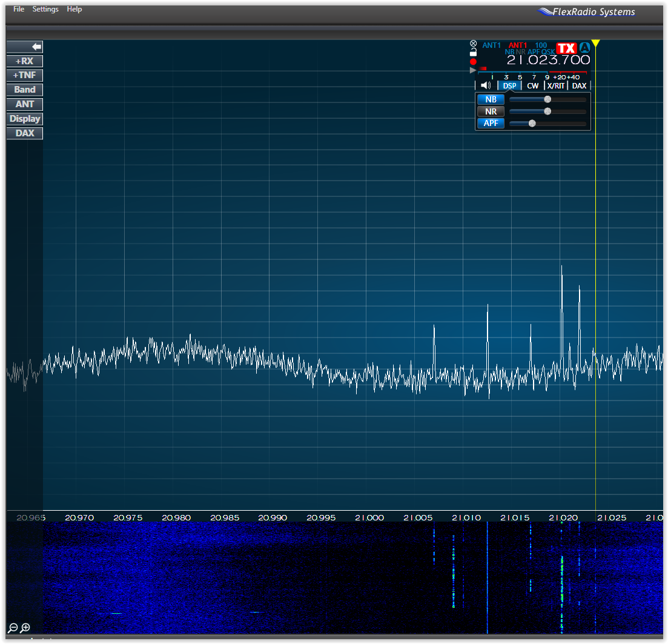Add a tracking notch filter with +TNF

[x=24, y=75]
